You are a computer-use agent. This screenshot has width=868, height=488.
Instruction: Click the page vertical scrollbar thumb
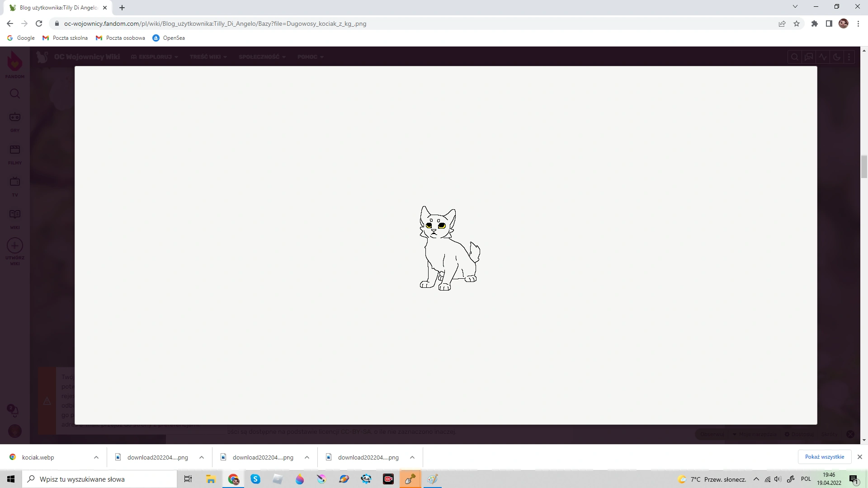864,167
